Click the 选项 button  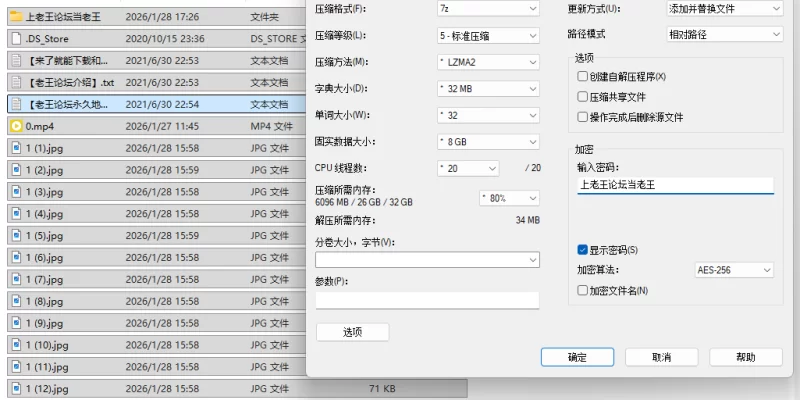pyautogui.click(x=353, y=332)
